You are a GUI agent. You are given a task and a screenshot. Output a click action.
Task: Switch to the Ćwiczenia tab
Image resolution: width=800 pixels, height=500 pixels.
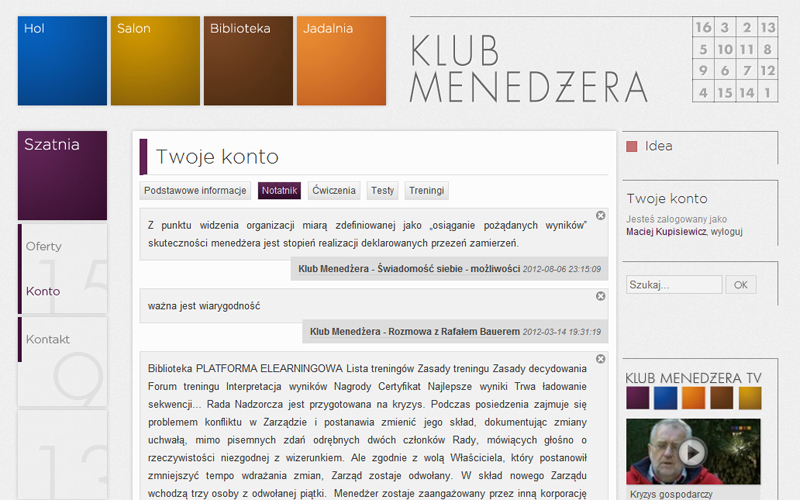[334, 190]
